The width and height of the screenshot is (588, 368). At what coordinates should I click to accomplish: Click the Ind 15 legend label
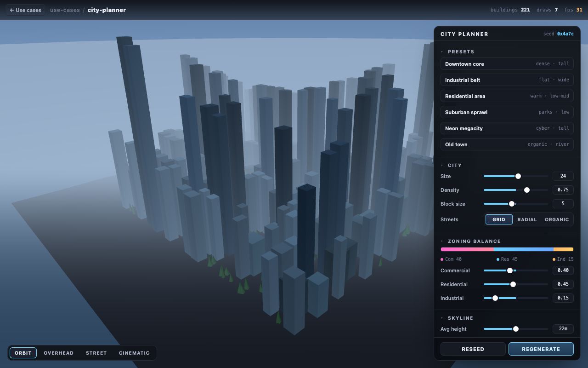(563, 259)
